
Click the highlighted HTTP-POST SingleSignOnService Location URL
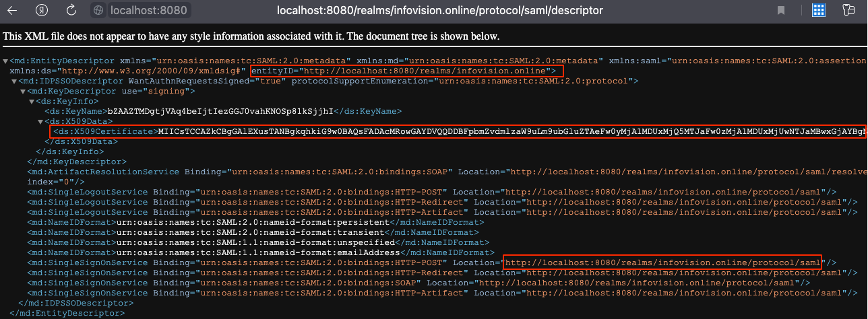click(x=662, y=262)
